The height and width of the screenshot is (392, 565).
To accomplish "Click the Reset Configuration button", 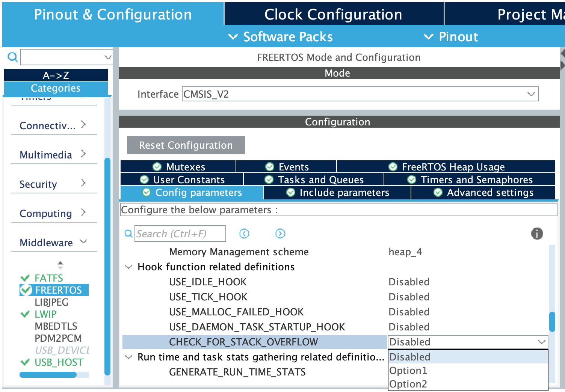I will click(186, 145).
